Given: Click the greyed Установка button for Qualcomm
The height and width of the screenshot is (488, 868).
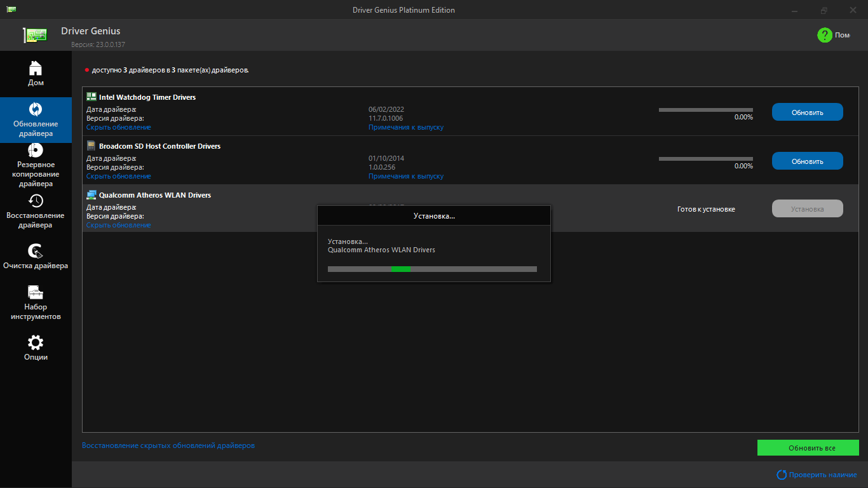Looking at the screenshot, I should pos(808,209).
